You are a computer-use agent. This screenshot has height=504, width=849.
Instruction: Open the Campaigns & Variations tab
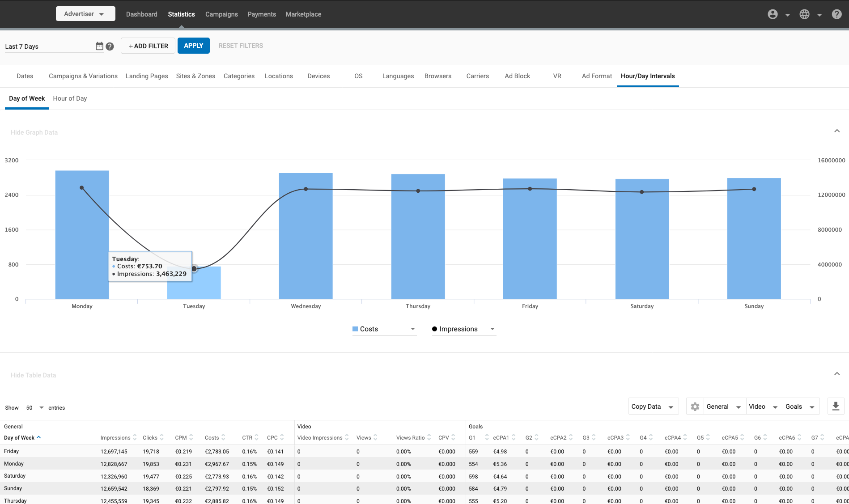(x=83, y=76)
